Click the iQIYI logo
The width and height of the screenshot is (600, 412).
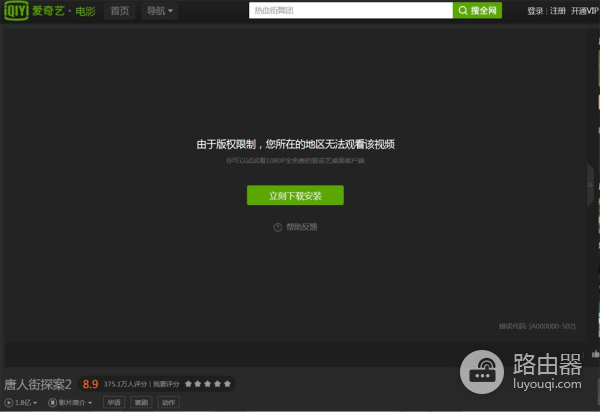point(16,10)
